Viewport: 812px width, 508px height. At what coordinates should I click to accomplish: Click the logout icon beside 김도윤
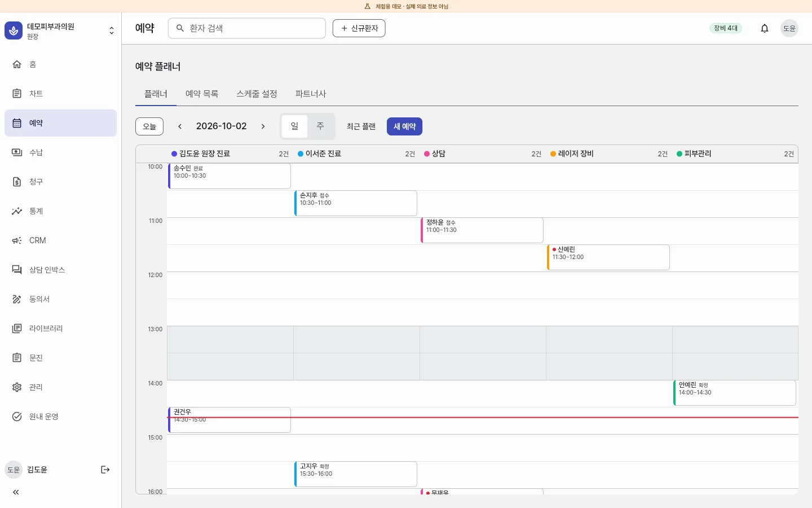105,470
